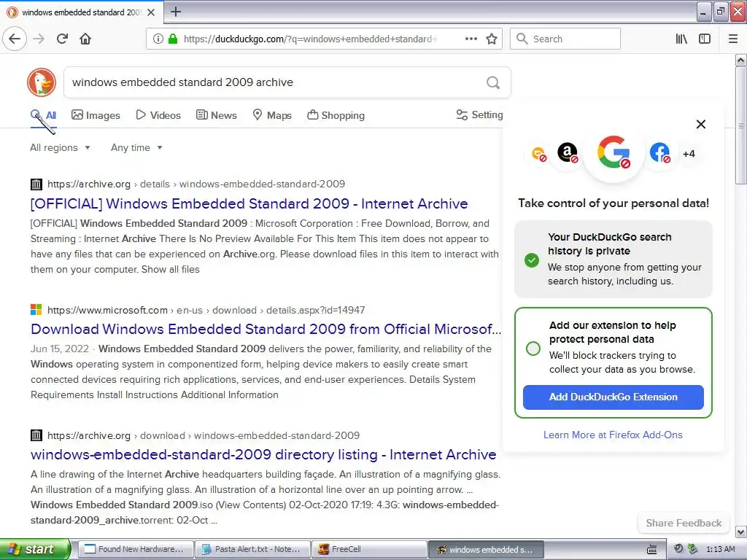
Task: Open a new browser tab
Action: 176,12
